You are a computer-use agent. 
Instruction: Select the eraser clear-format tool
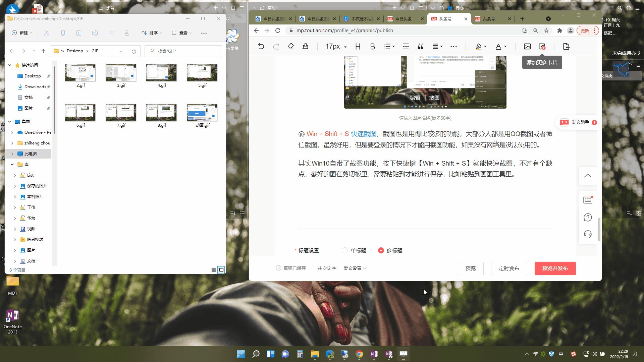(291, 47)
